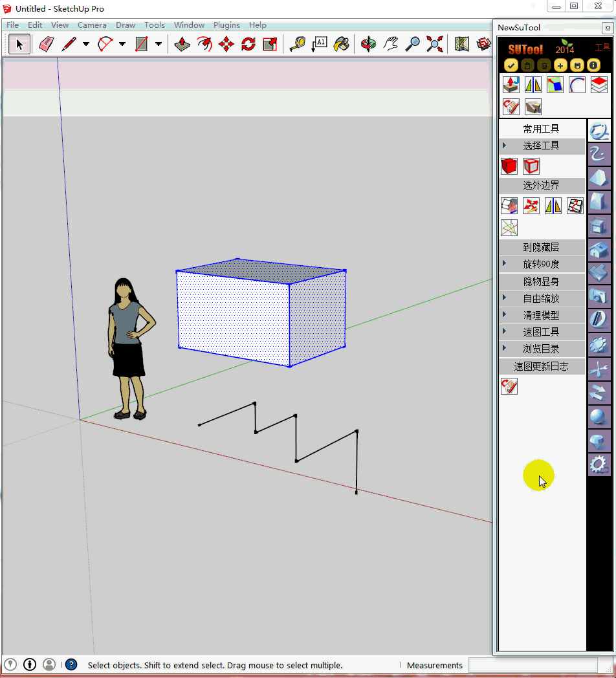Open the Window menu
The width and height of the screenshot is (616, 678).
click(x=189, y=25)
